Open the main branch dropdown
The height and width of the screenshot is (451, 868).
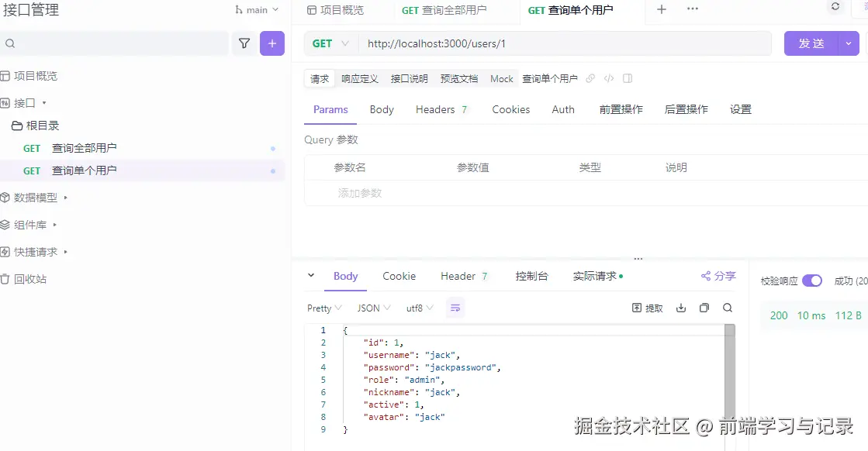tap(257, 10)
